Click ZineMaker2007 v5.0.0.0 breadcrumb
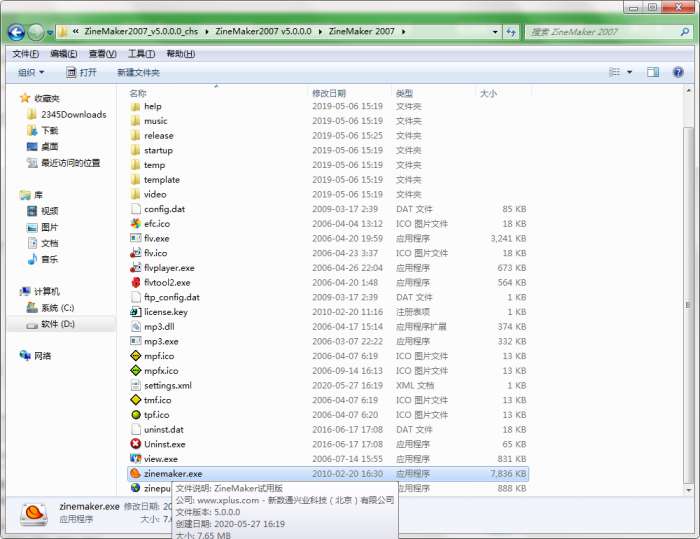 coord(263,32)
